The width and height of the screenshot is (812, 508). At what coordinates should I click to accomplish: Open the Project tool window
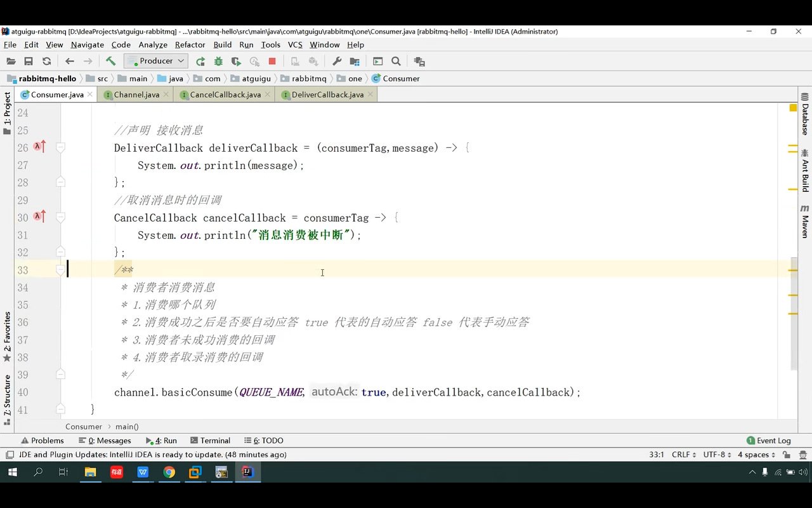pyautogui.click(x=7, y=113)
